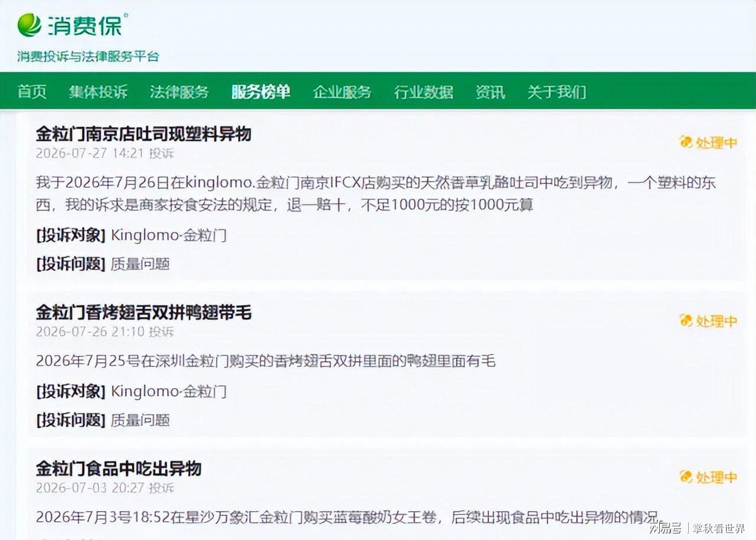The width and height of the screenshot is (756, 540).
Task: Click Kinglomo-金粒门 under the 鸭翅带毛 complaint
Action: coord(169,391)
